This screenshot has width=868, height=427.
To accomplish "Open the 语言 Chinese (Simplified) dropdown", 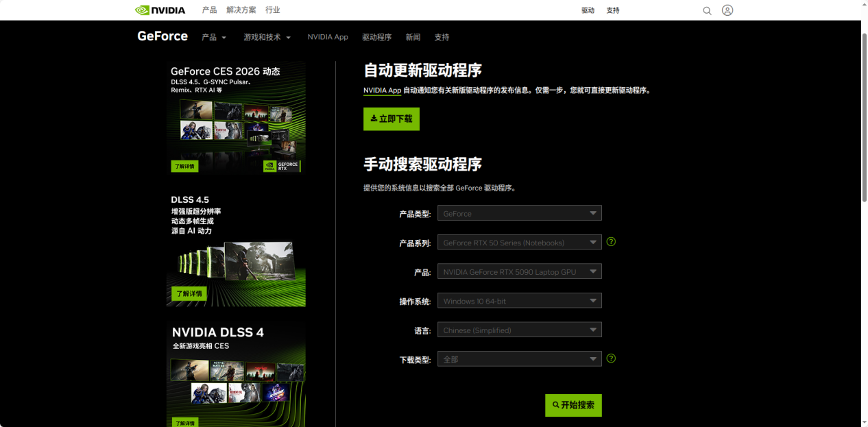I will [519, 330].
